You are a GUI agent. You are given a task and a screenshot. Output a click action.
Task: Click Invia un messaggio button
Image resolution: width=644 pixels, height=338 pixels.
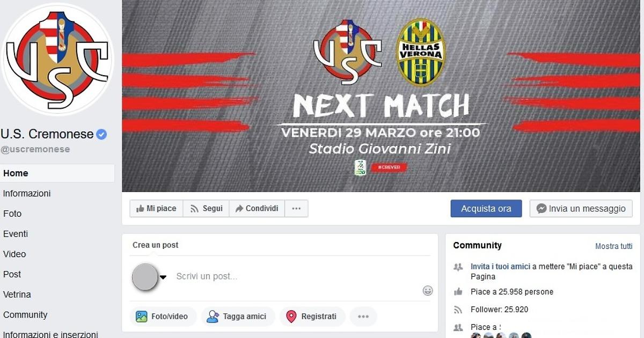click(x=581, y=209)
